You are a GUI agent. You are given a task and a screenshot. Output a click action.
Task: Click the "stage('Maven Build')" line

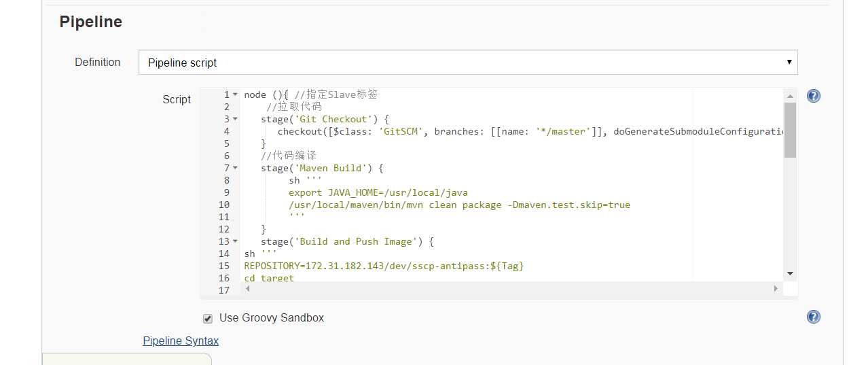coord(322,168)
